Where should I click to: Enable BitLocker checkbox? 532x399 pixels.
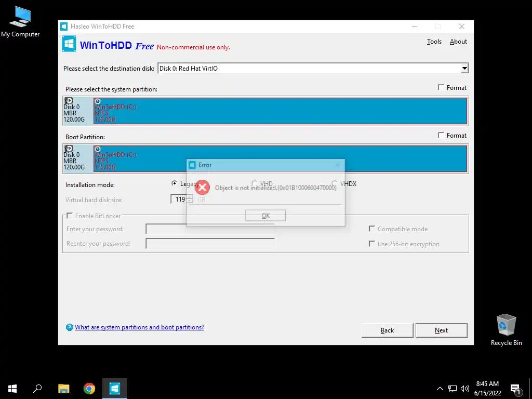(70, 216)
